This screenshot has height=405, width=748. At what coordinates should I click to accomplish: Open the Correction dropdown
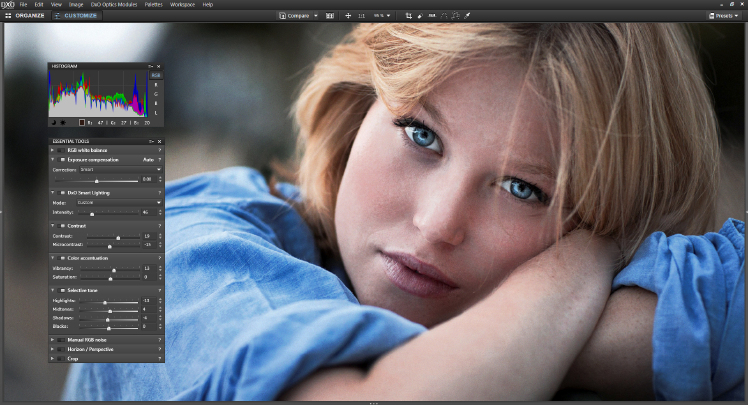[x=120, y=169]
